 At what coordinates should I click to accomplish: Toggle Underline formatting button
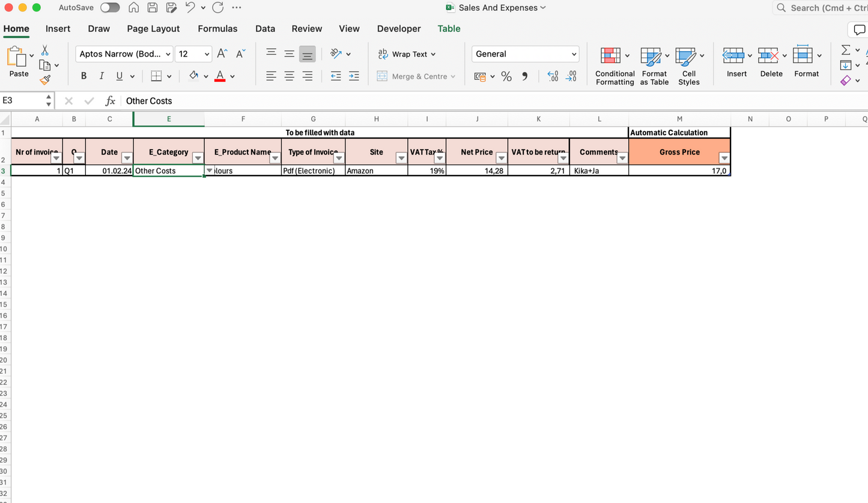tap(119, 76)
